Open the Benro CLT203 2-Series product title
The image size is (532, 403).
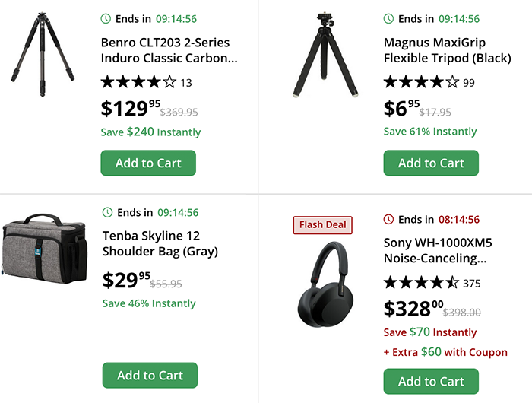[x=169, y=50]
